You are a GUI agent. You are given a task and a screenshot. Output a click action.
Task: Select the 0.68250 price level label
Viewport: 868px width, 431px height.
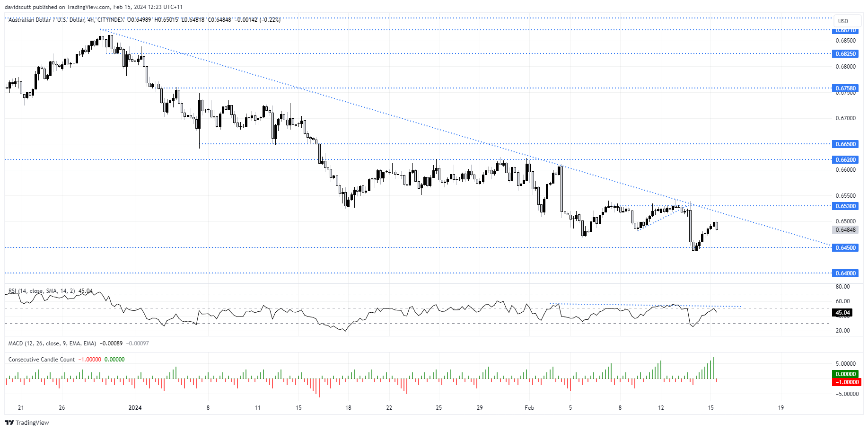click(845, 53)
